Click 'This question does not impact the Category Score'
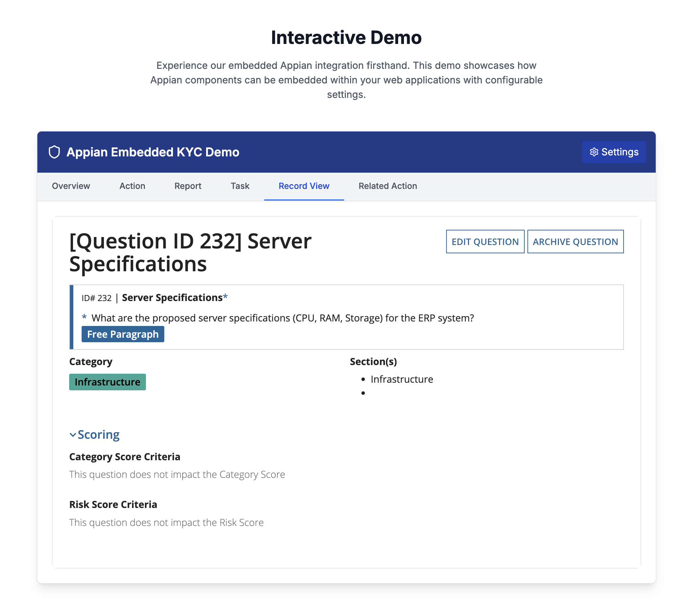The height and width of the screenshot is (609, 700). pos(177,474)
